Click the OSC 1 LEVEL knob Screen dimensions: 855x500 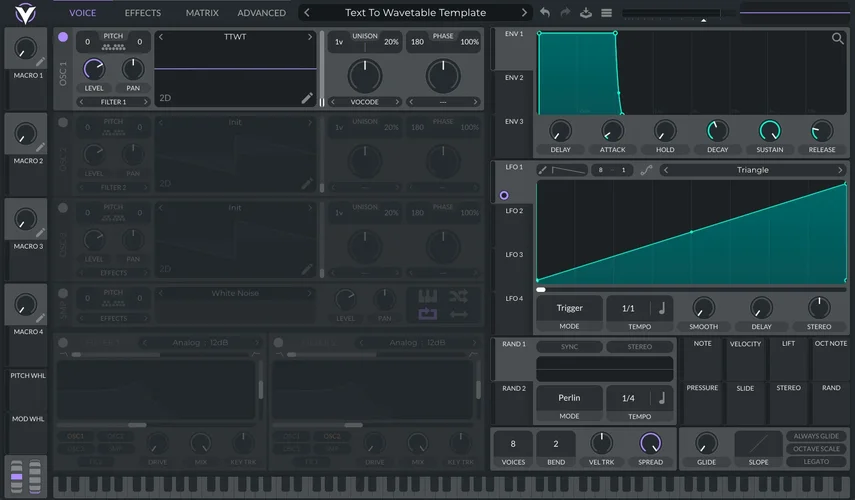pos(94,69)
